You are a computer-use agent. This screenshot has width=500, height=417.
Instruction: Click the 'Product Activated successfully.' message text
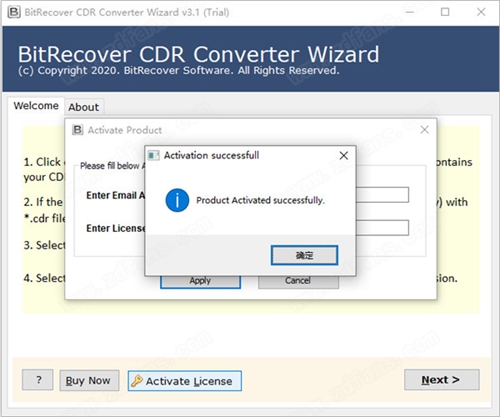260,200
